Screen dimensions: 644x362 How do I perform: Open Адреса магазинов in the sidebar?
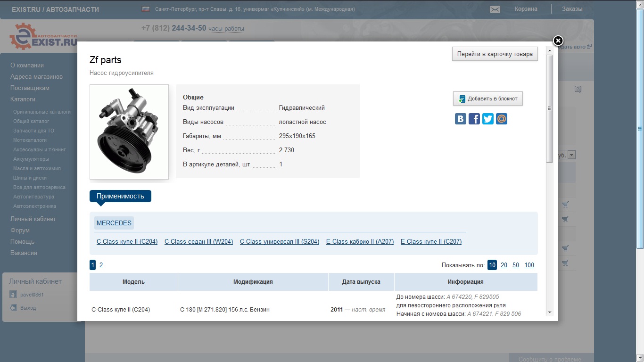coord(37,77)
